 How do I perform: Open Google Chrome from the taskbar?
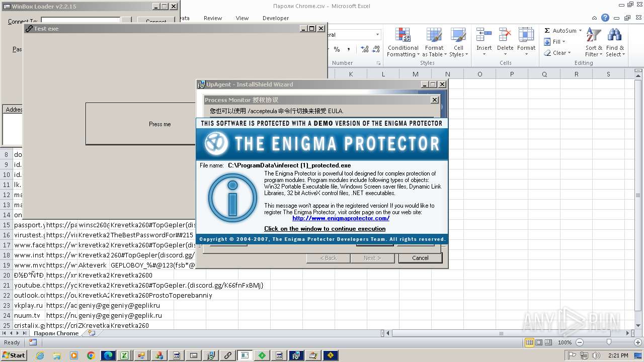(x=91, y=355)
